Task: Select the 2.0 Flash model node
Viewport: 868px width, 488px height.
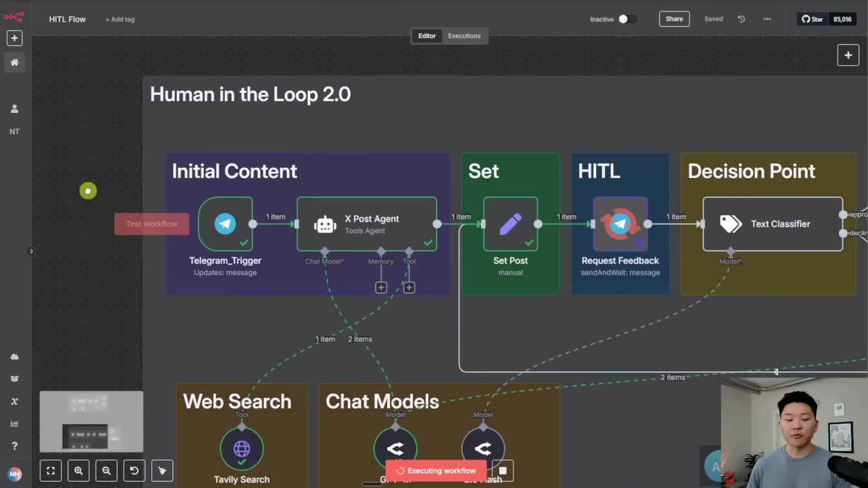Action: tap(483, 449)
